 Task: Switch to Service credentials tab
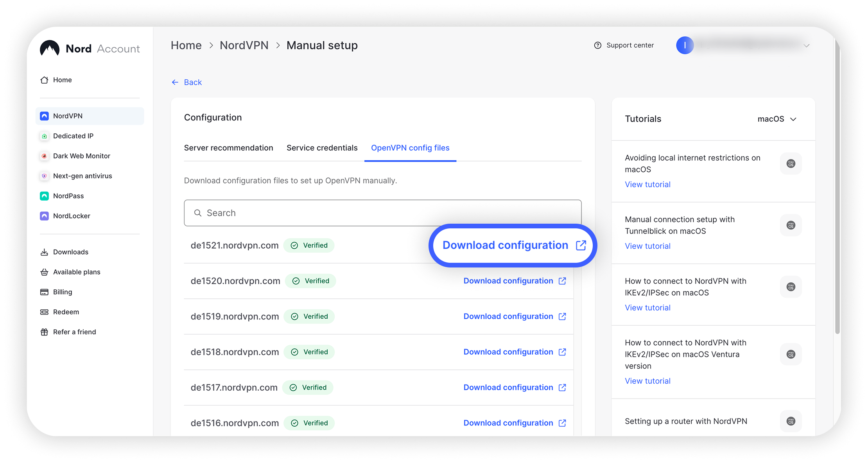(322, 148)
